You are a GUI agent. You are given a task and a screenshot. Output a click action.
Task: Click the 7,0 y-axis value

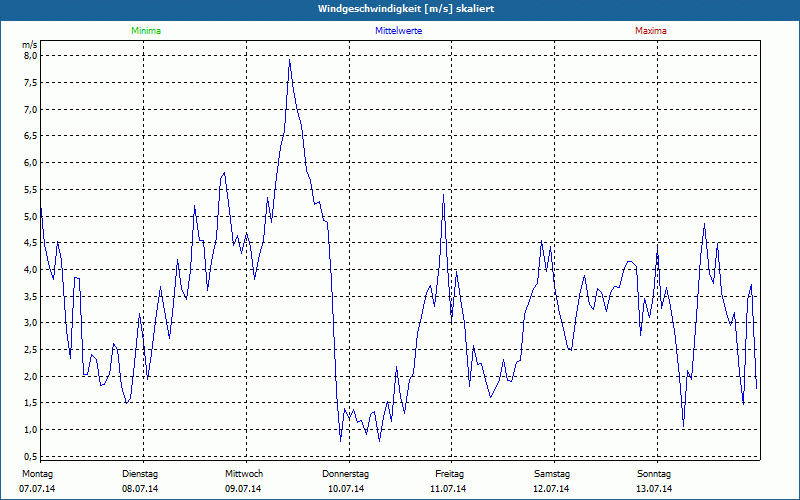click(31, 109)
